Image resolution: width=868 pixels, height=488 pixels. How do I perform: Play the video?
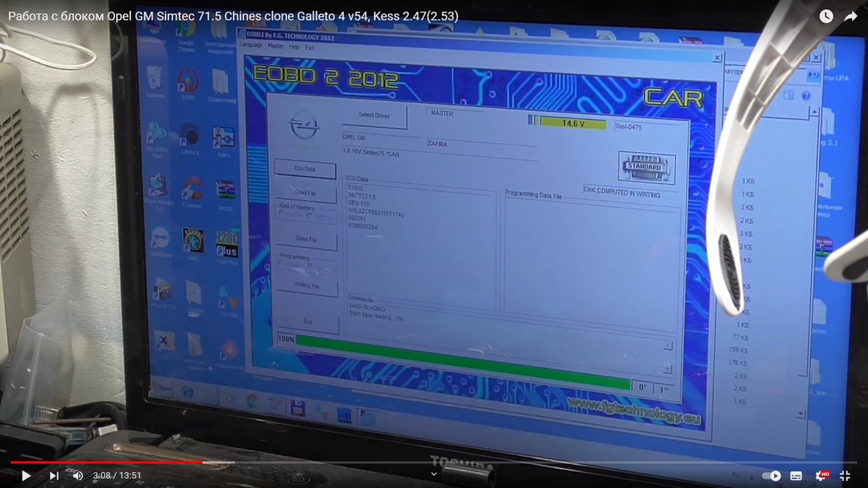click(26, 476)
